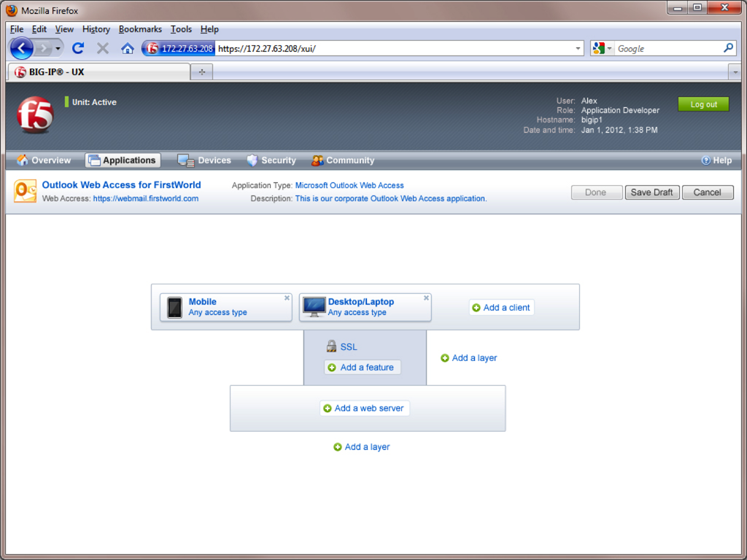747x560 pixels.
Task: Click the F5 site identity badge 172.27.63.208
Action: (x=179, y=49)
